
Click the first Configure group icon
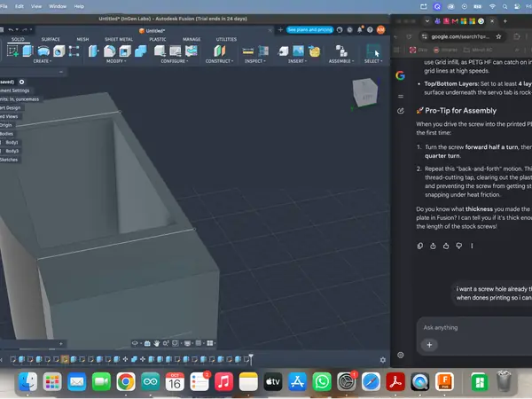(x=160, y=51)
